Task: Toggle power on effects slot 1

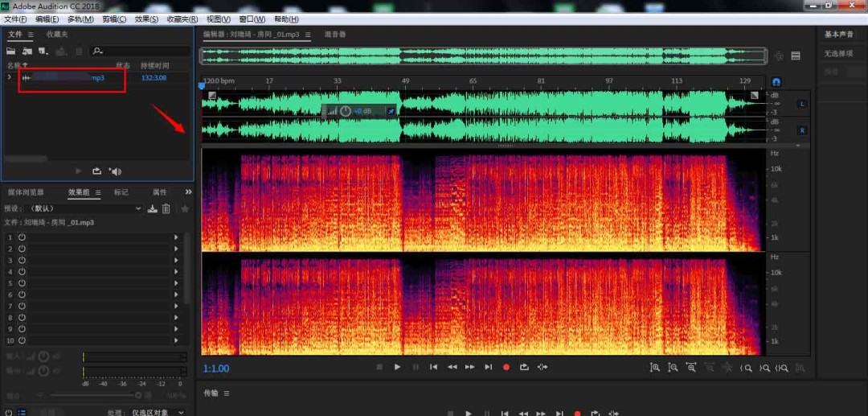Action: point(22,237)
